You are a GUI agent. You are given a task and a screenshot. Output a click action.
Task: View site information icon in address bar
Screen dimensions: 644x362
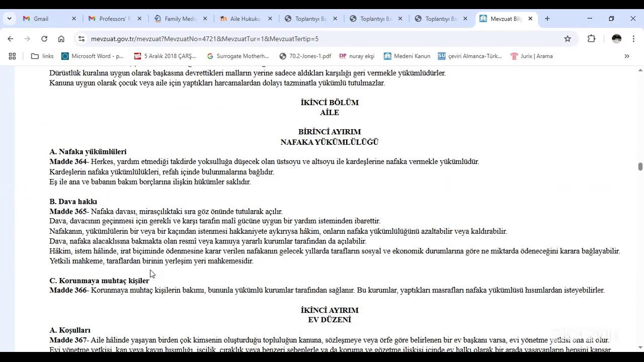coord(82,39)
